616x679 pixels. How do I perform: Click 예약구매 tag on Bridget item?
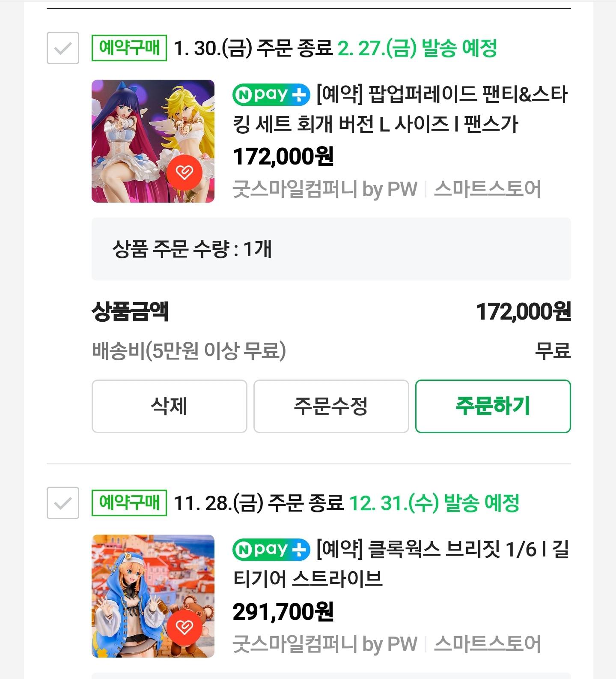[x=129, y=503]
